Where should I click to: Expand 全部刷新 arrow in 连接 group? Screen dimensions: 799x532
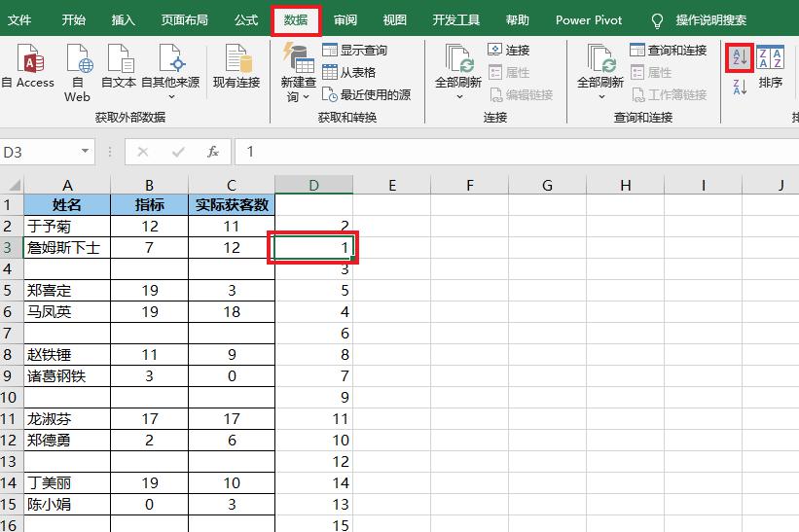(458, 96)
